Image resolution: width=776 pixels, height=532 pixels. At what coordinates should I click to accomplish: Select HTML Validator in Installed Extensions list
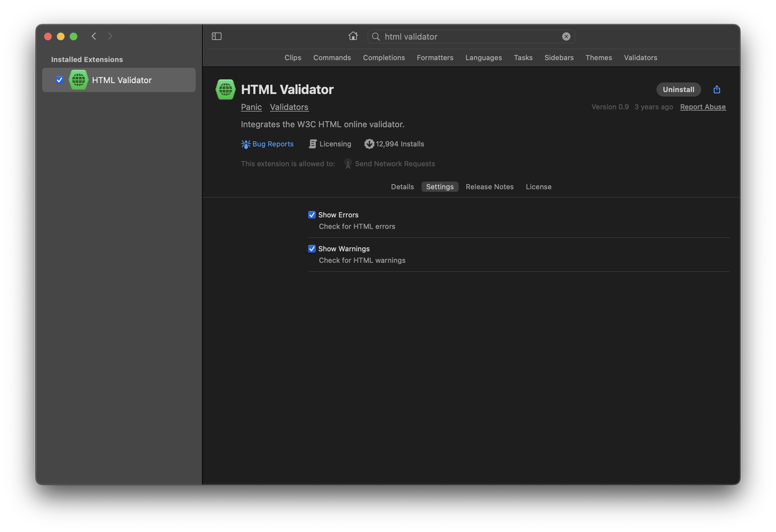pyautogui.click(x=119, y=80)
